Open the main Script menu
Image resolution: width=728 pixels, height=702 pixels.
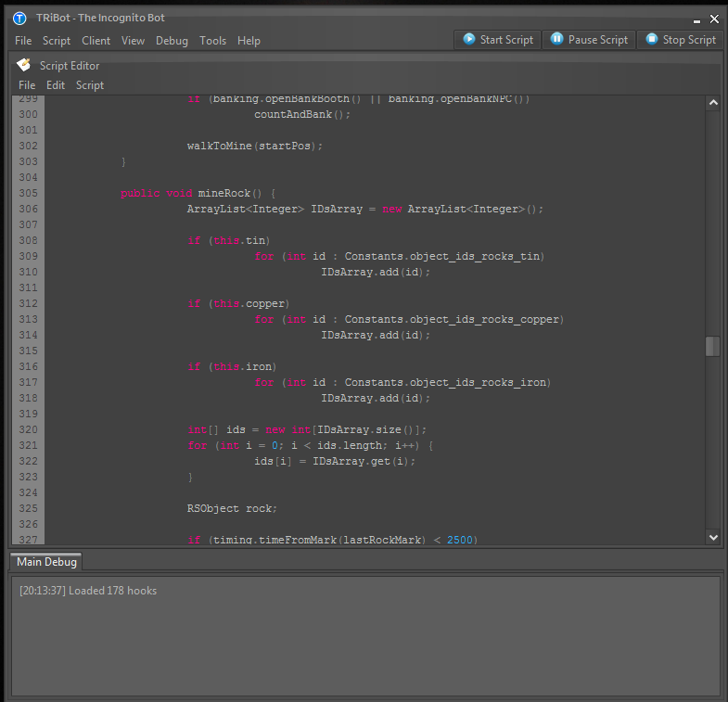click(57, 41)
